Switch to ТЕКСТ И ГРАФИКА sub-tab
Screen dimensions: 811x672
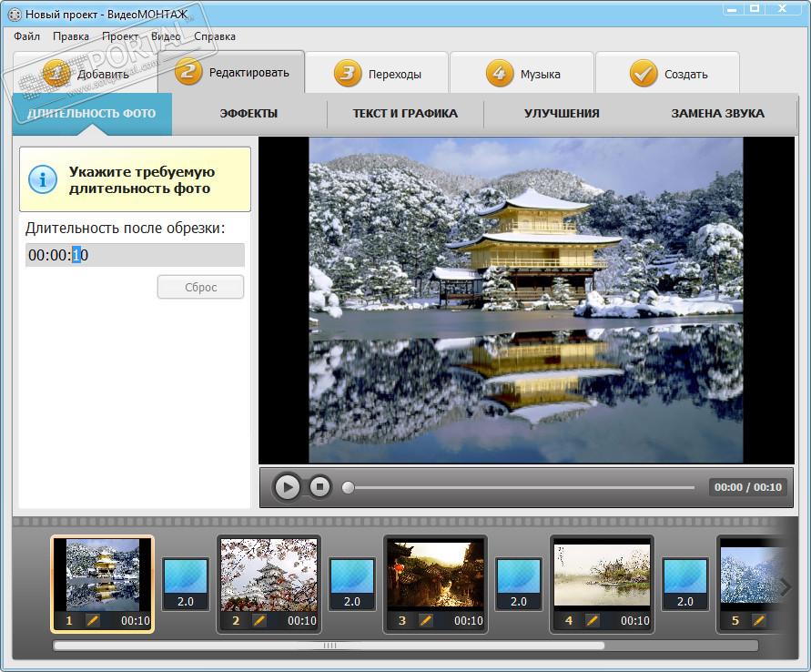coord(405,114)
